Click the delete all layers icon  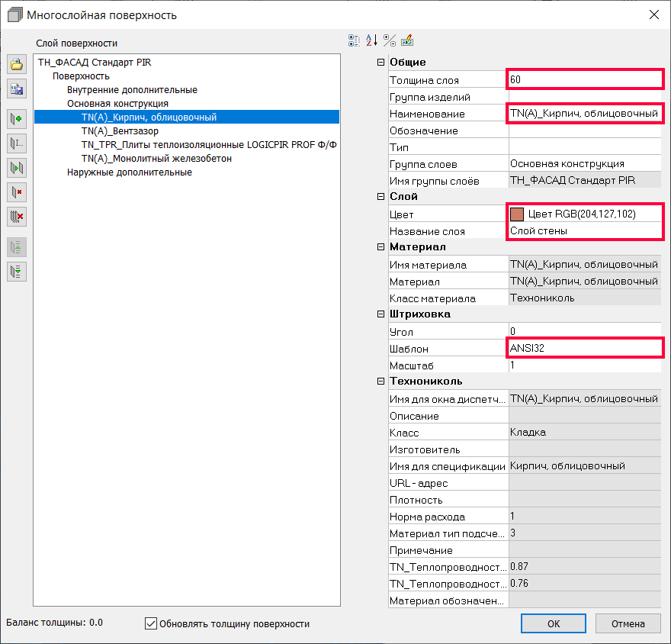tap(17, 217)
